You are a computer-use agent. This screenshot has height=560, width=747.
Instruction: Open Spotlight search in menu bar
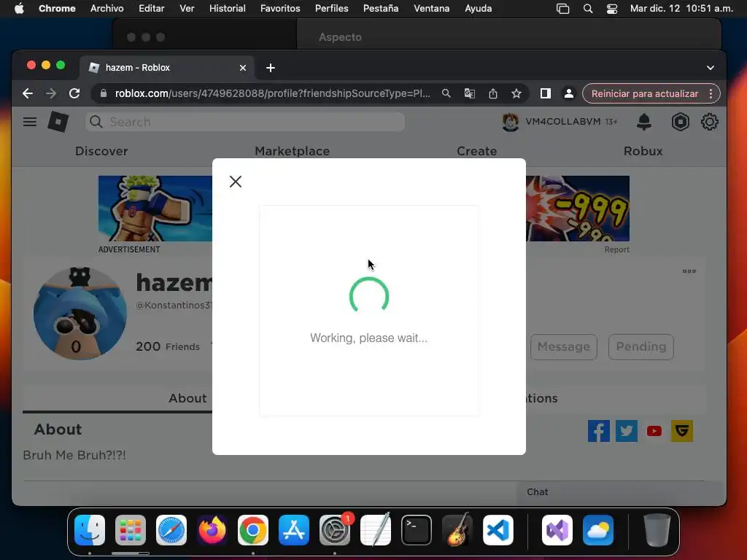[x=588, y=9]
